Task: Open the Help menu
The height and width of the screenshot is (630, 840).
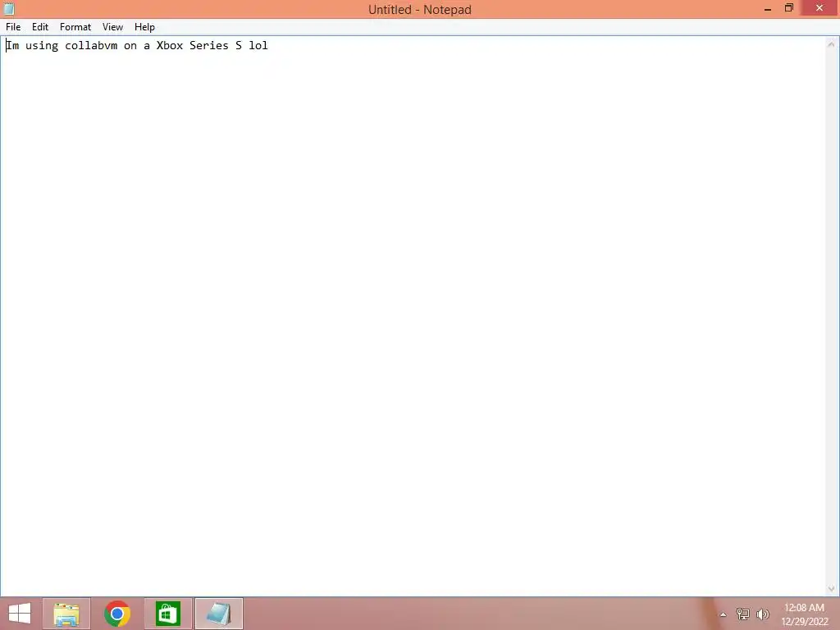Action: point(144,27)
